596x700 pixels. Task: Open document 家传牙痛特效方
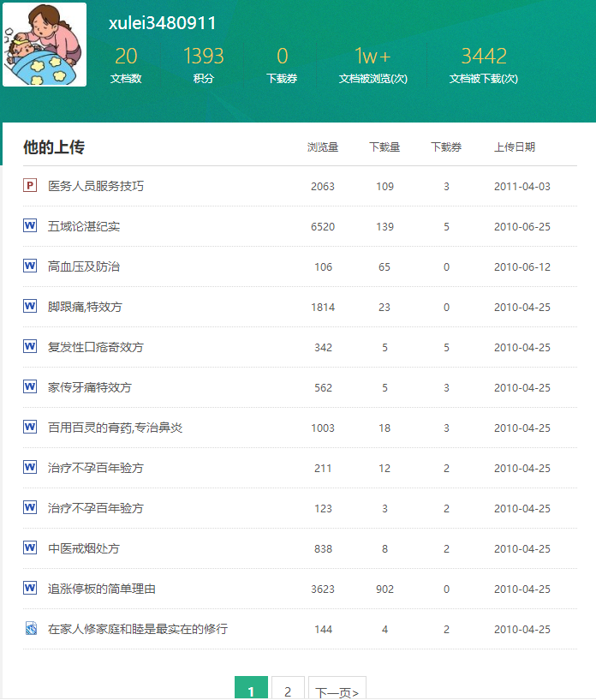pos(90,387)
